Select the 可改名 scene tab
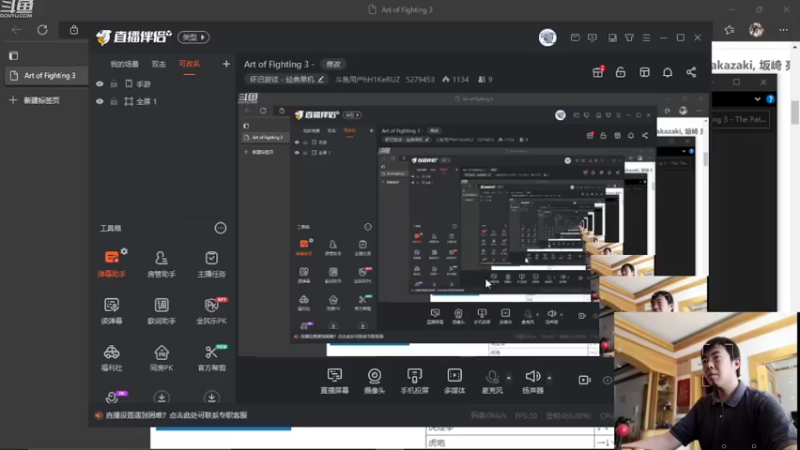This screenshot has height=450, width=800. click(189, 64)
